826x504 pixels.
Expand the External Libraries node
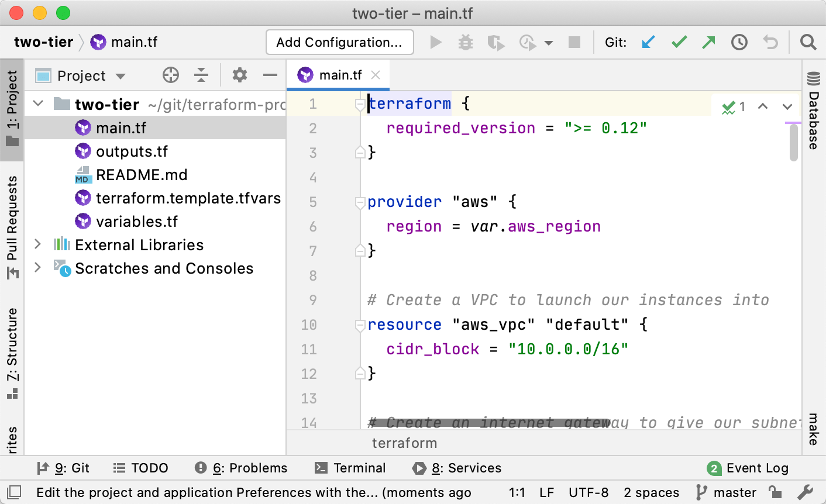(x=37, y=245)
